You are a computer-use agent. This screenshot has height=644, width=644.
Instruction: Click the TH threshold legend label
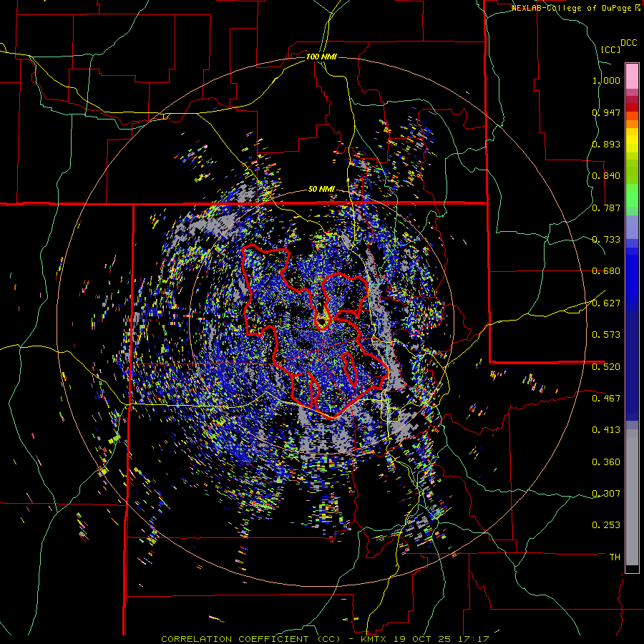pos(615,557)
